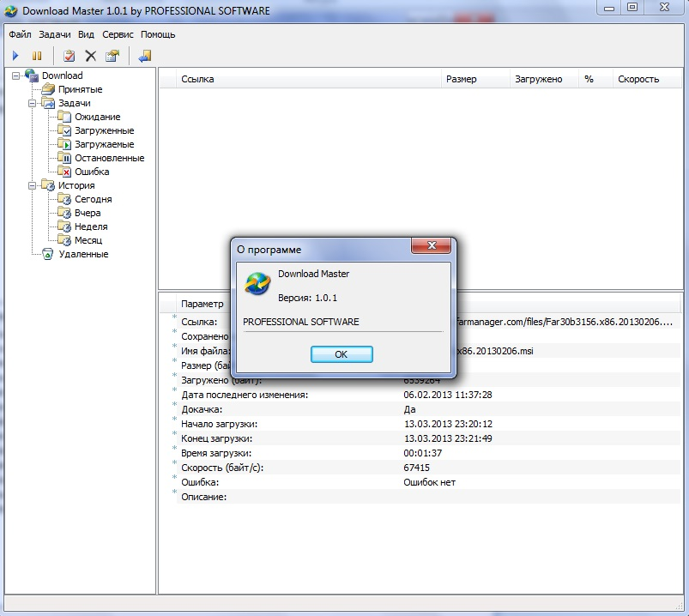
Task: Collapse the Задачи tree branch
Action: [x=32, y=103]
